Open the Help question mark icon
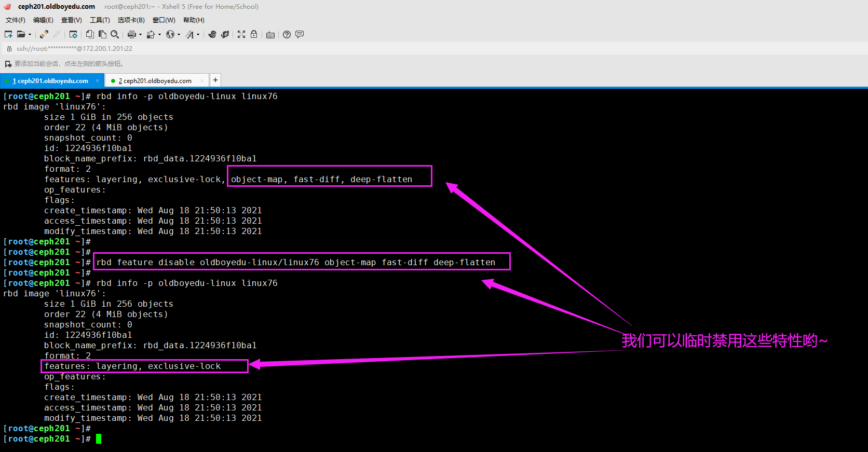Screen dimensions: 868x452 point(287,34)
